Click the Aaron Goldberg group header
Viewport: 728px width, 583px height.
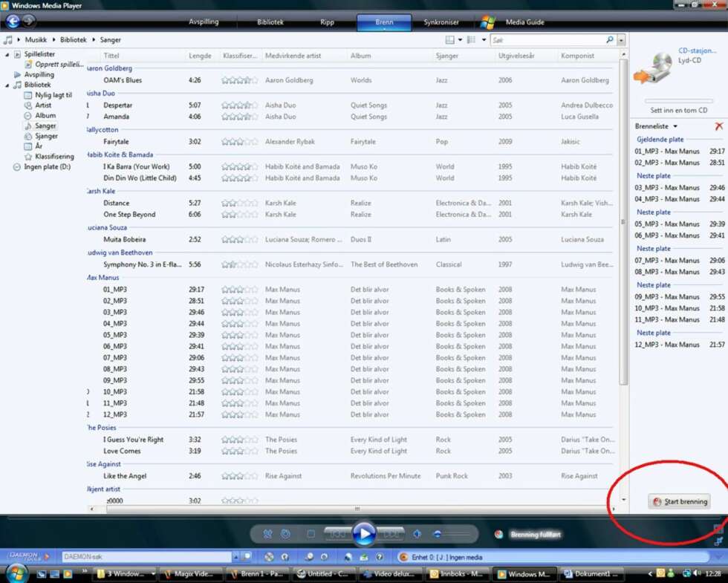110,68
